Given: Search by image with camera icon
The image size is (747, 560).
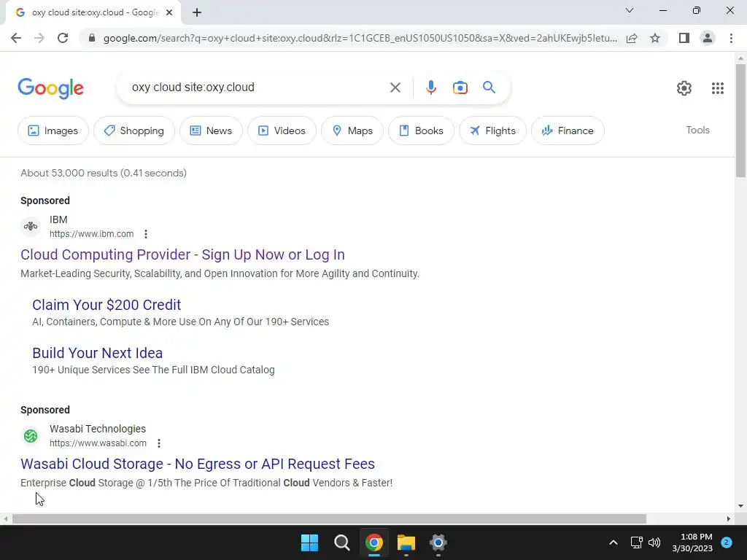Looking at the screenshot, I should pos(460,87).
